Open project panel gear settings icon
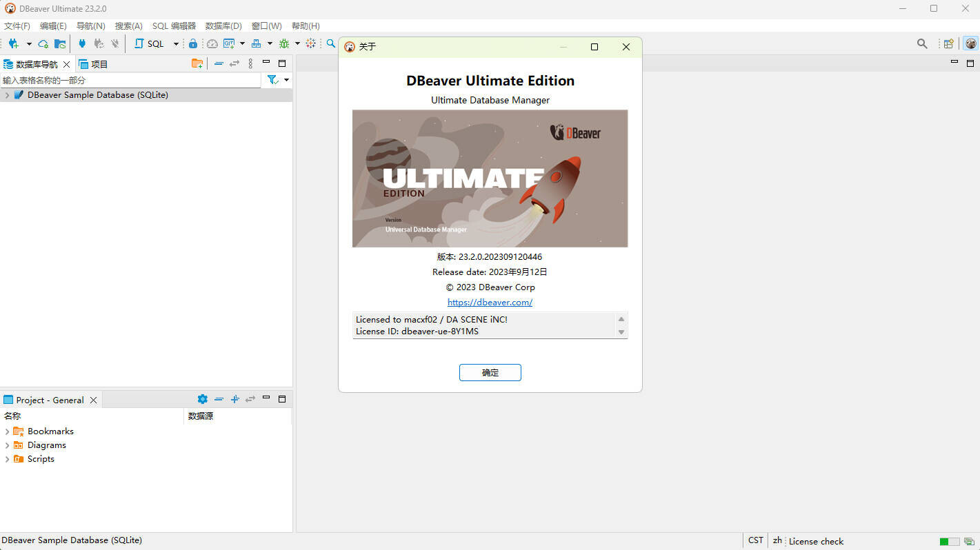980x550 pixels. click(202, 399)
